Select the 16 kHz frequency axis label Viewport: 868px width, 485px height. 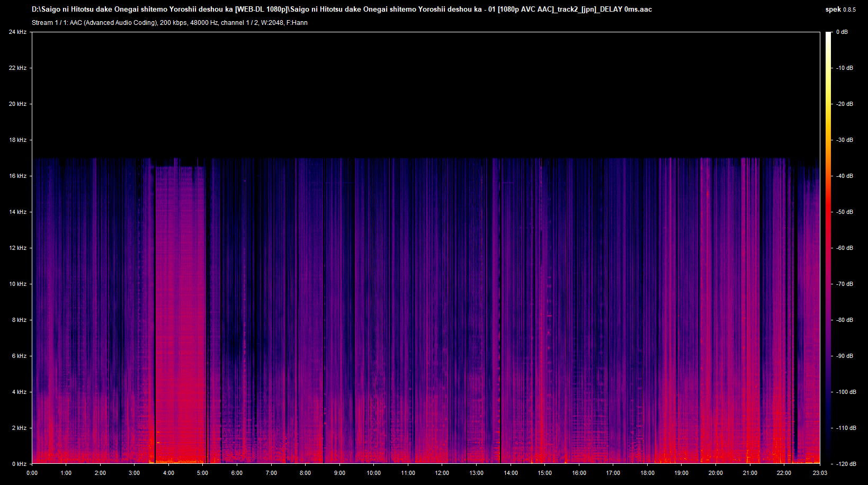click(17, 176)
